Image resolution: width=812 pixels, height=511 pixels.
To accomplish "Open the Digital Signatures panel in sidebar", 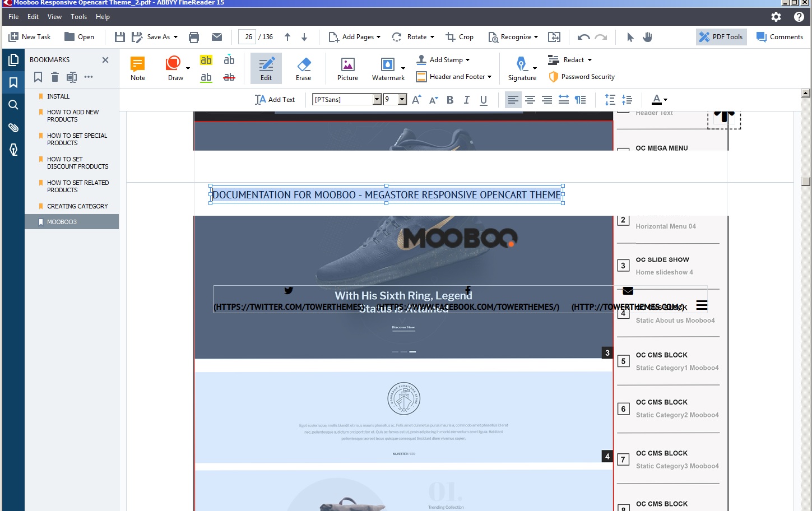I will pyautogui.click(x=13, y=150).
